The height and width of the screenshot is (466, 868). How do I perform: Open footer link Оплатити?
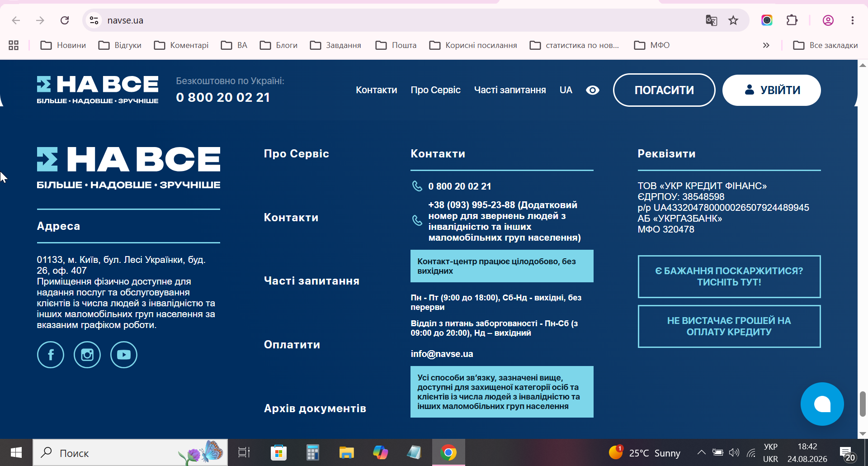click(x=292, y=345)
